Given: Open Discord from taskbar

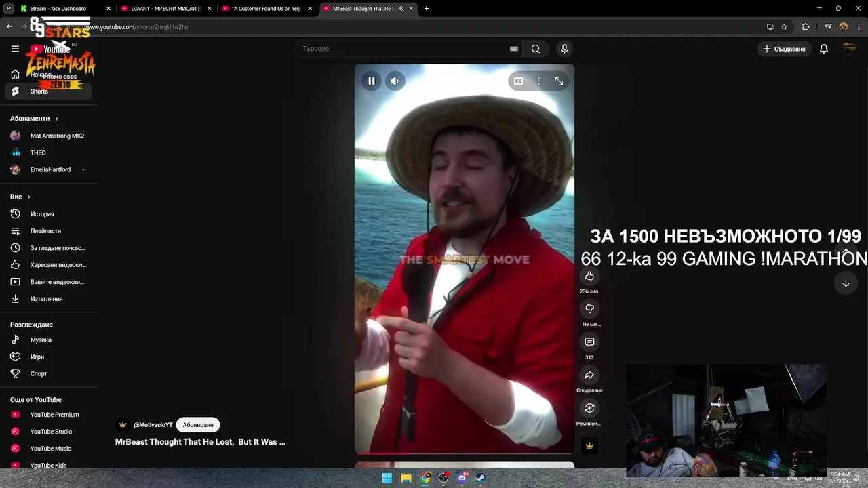Looking at the screenshot, I should coord(462,478).
